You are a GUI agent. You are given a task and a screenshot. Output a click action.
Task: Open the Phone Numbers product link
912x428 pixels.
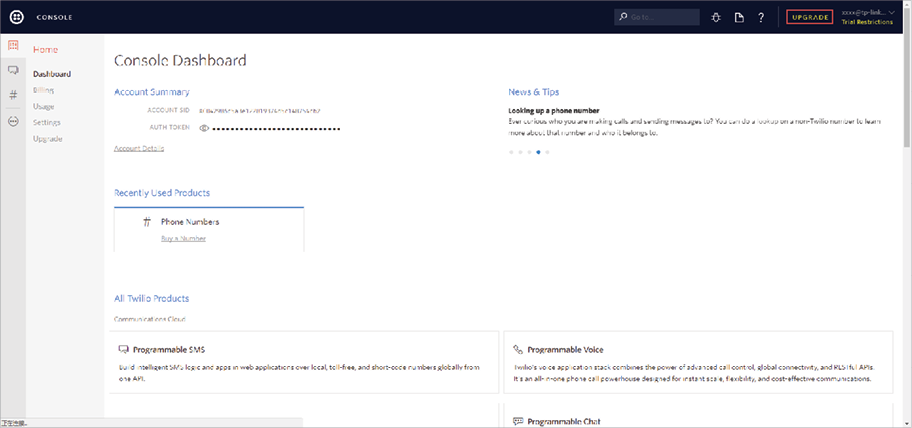coord(190,222)
